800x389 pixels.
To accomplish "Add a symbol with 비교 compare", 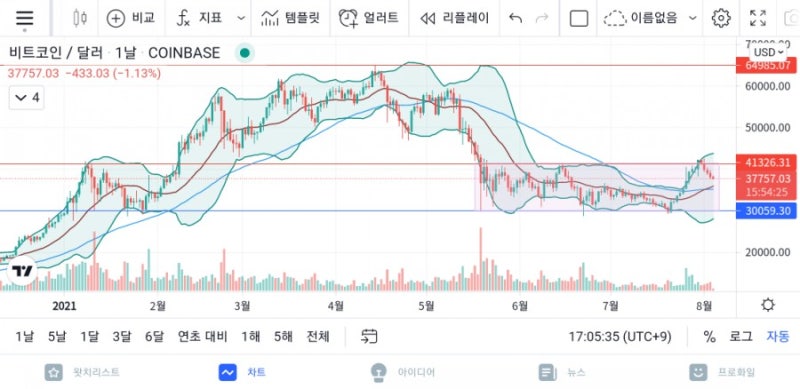I will coord(131,18).
